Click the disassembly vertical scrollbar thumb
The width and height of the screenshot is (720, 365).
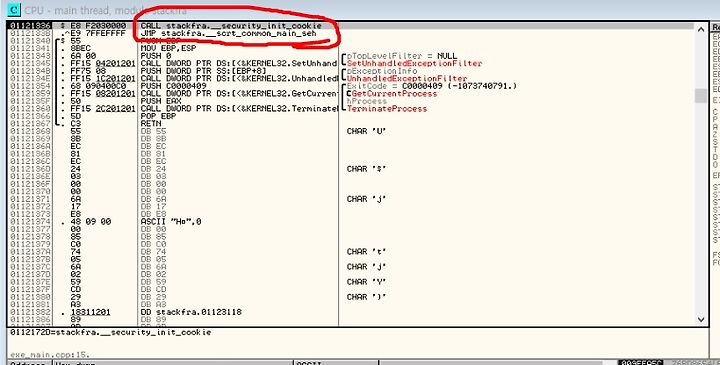point(701,96)
